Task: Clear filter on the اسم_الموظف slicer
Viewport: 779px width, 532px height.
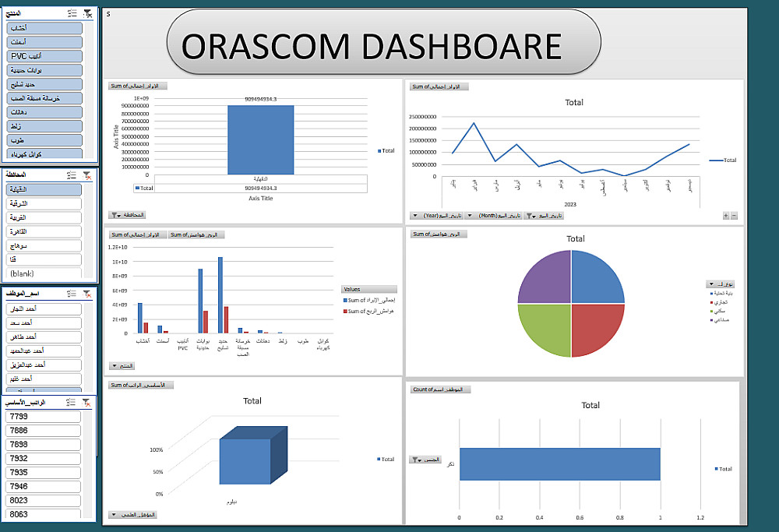Action: click(87, 294)
